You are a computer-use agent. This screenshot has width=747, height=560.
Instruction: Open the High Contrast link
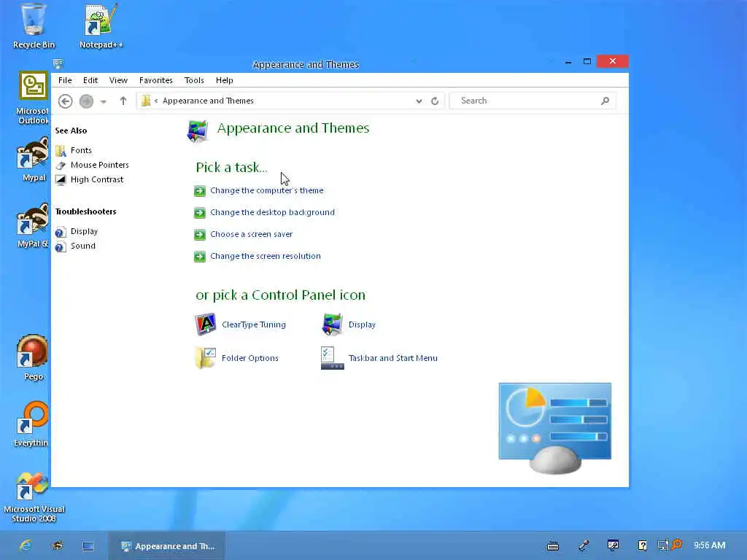[97, 179]
